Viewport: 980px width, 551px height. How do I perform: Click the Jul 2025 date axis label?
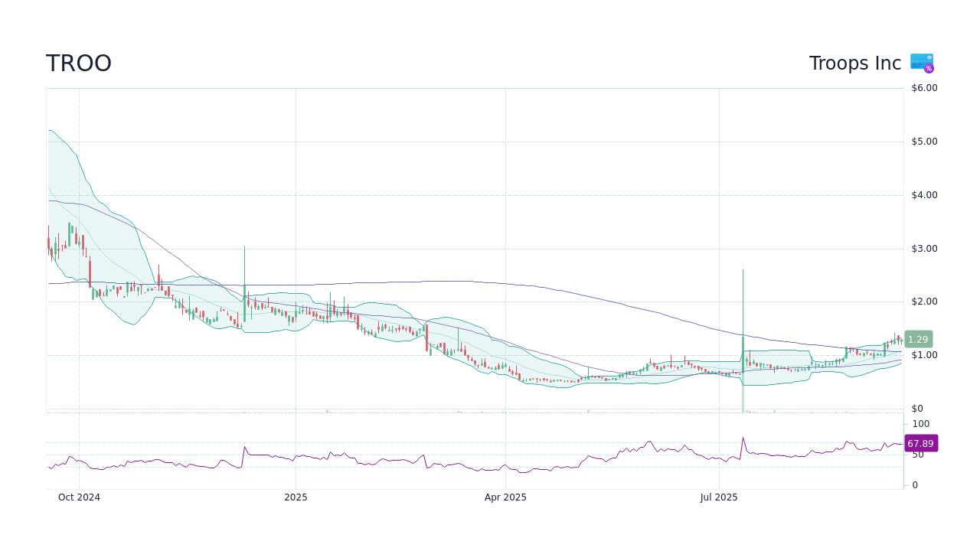coord(719,497)
